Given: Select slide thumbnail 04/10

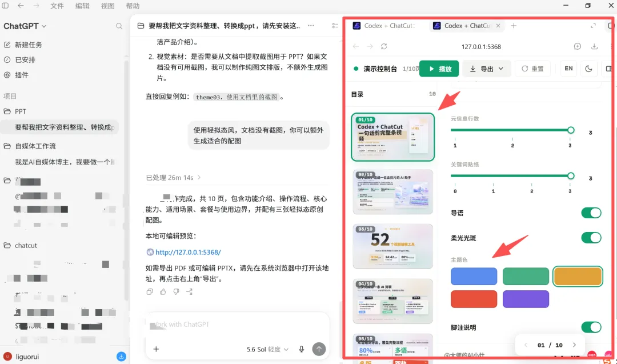Looking at the screenshot, I should tap(392, 301).
